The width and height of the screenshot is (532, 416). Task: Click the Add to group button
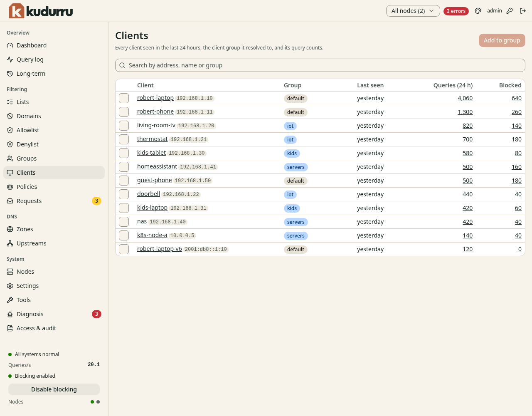(502, 40)
